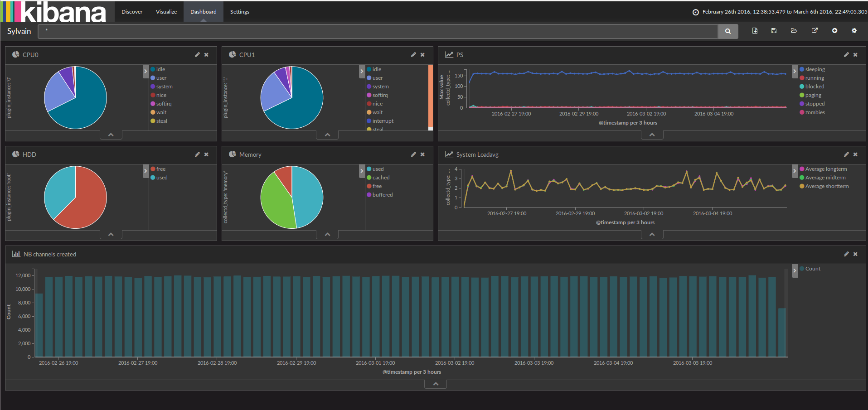Click buffered color dot in Memory legend

[x=369, y=195]
